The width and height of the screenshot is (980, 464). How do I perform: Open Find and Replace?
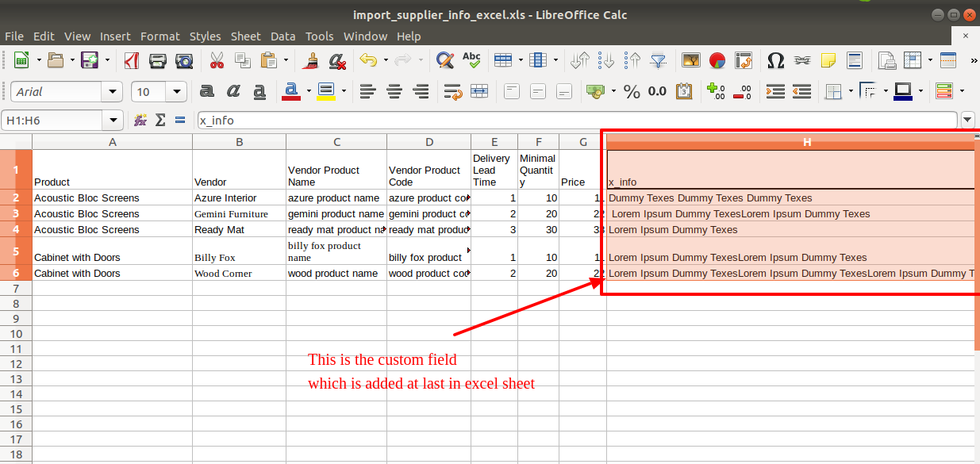coord(445,60)
